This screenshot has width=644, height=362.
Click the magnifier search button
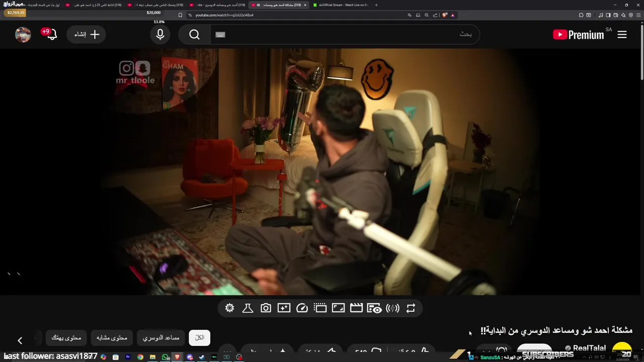pos(195,34)
